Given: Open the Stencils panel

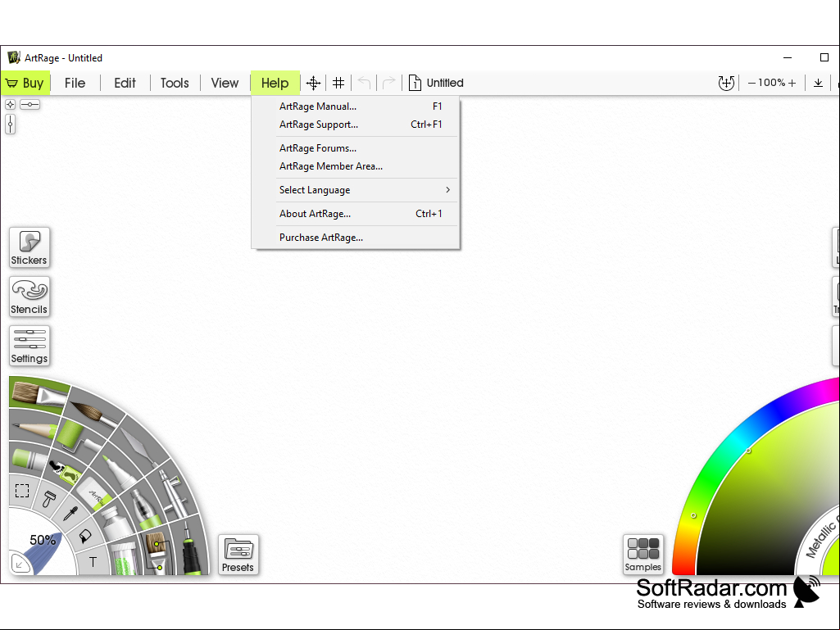Looking at the screenshot, I should (30, 297).
